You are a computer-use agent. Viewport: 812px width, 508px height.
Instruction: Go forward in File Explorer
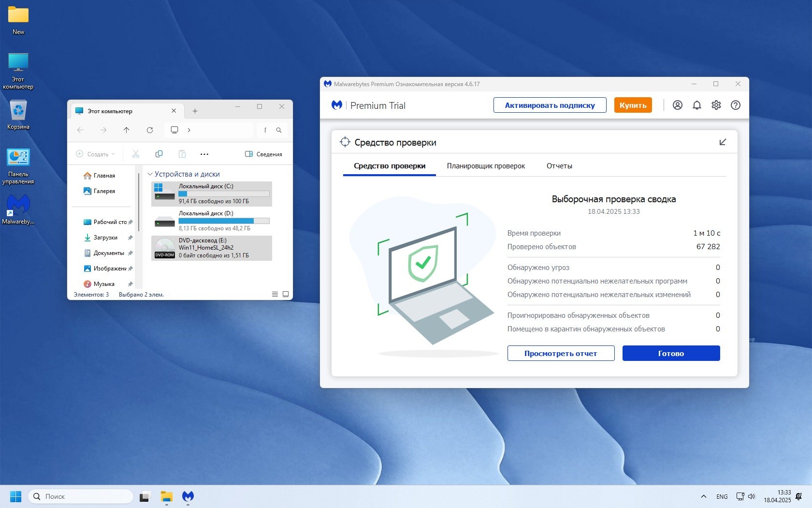point(103,130)
